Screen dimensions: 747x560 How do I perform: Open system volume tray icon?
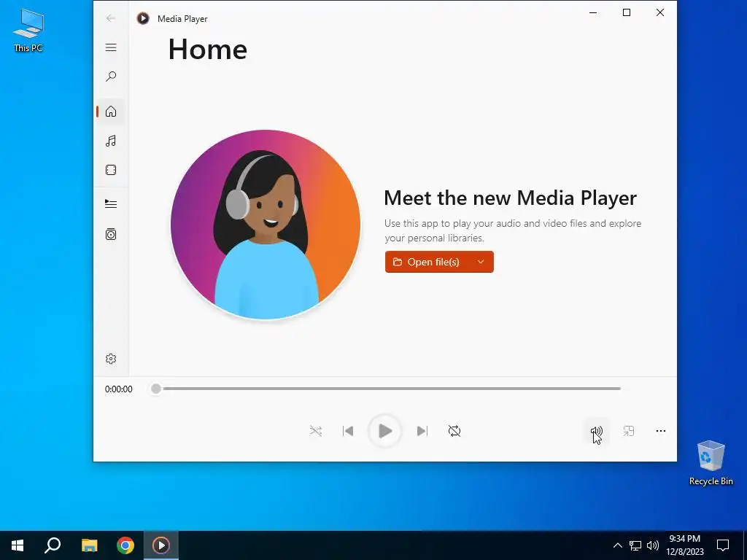coord(653,545)
